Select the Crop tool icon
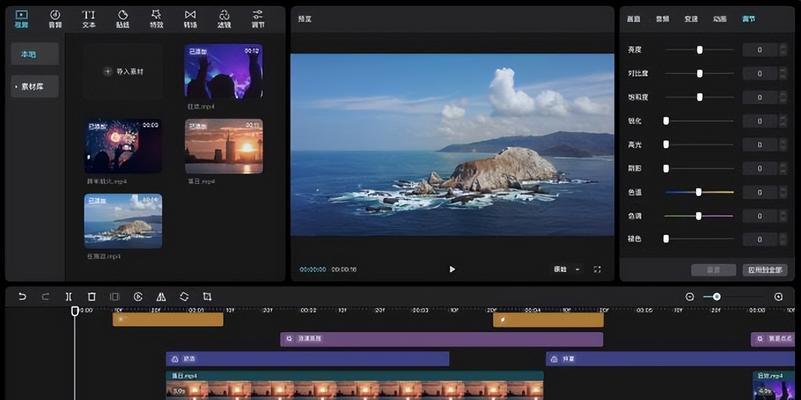The height and width of the screenshot is (400, 801). click(x=207, y=296)
